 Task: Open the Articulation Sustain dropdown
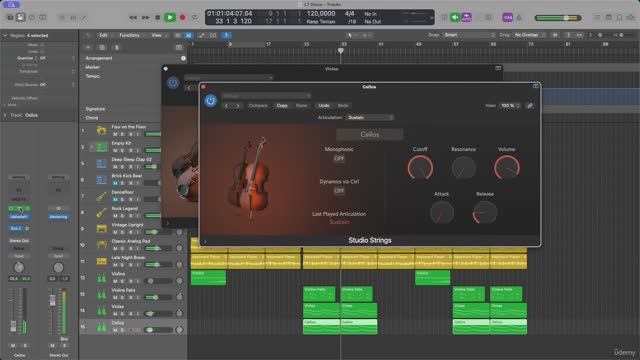(x=370, y=118)
